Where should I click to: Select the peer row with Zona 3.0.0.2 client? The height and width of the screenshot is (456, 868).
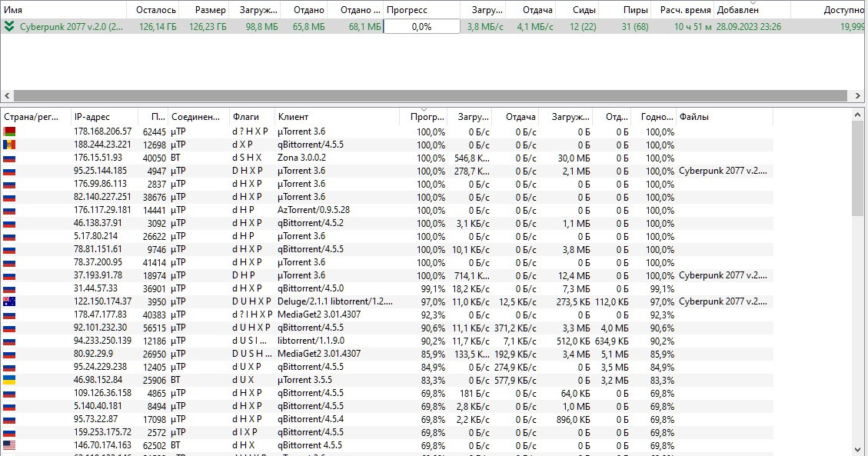click(x=308, y=158)
